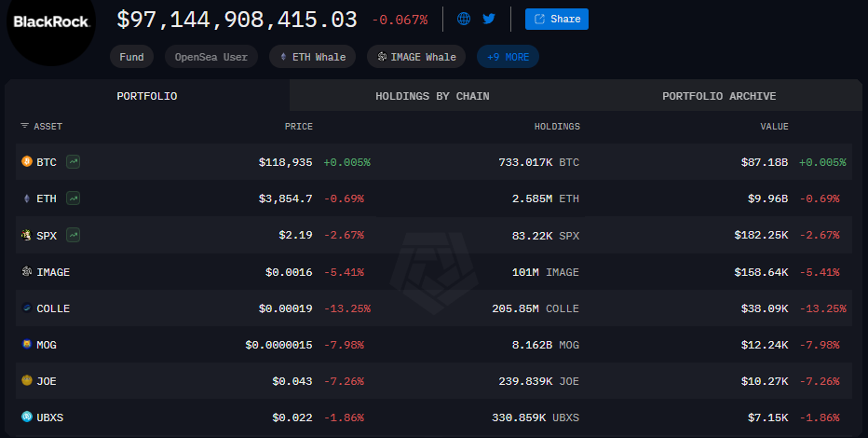
Task: Click the $38.09K COLLE value
Action: coord(765,308)
